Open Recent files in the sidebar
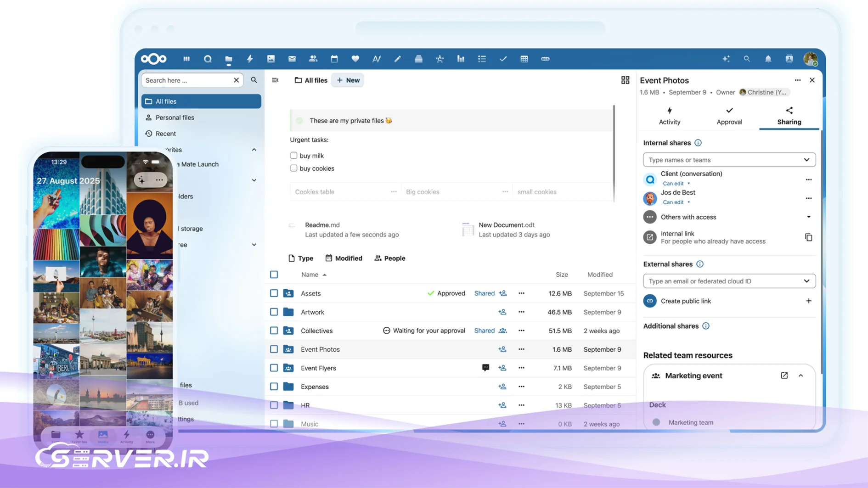Viewport: 868px width, 488px height. pyautogui.click(x=201, y=134)
